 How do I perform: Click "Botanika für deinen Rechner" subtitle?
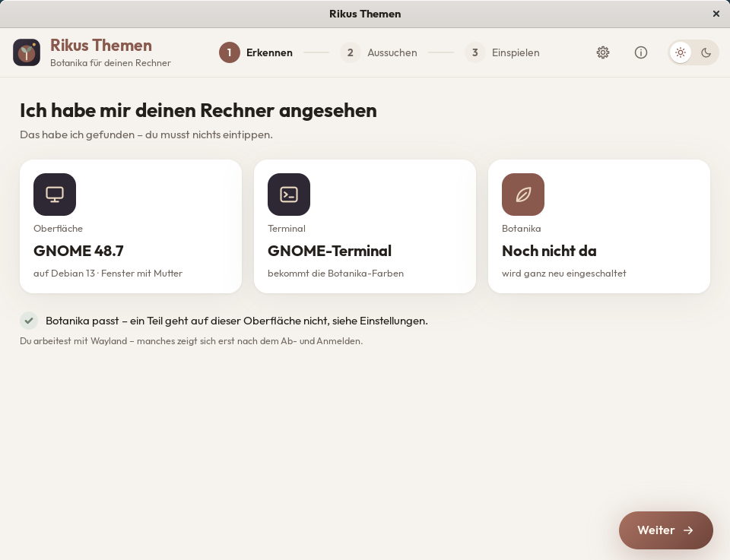(110, 63)
